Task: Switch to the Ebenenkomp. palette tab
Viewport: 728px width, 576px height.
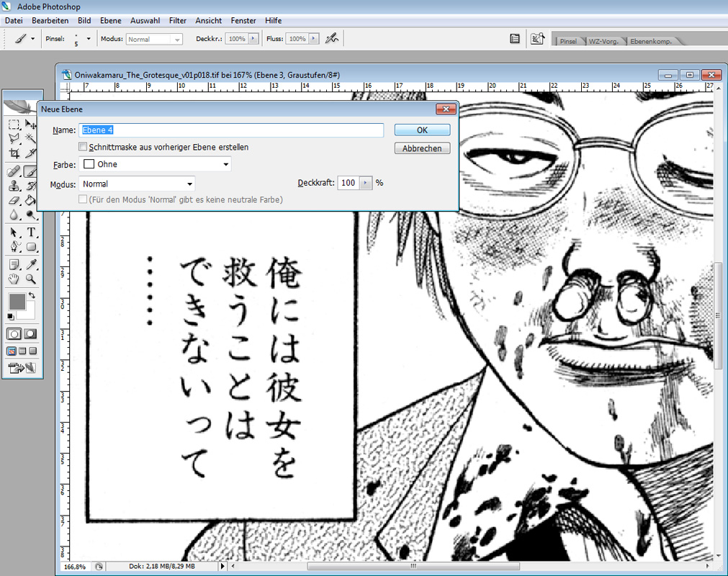Action: point(651,41)
